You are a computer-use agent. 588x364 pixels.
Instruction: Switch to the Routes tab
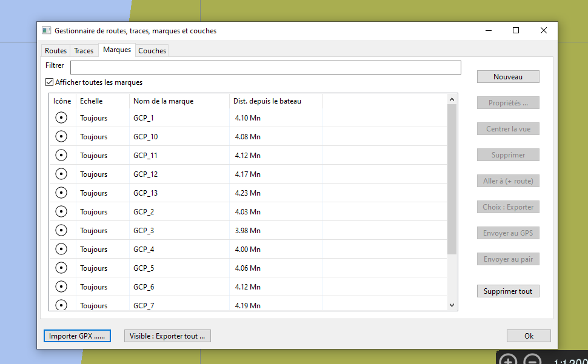tap(55, 50)
